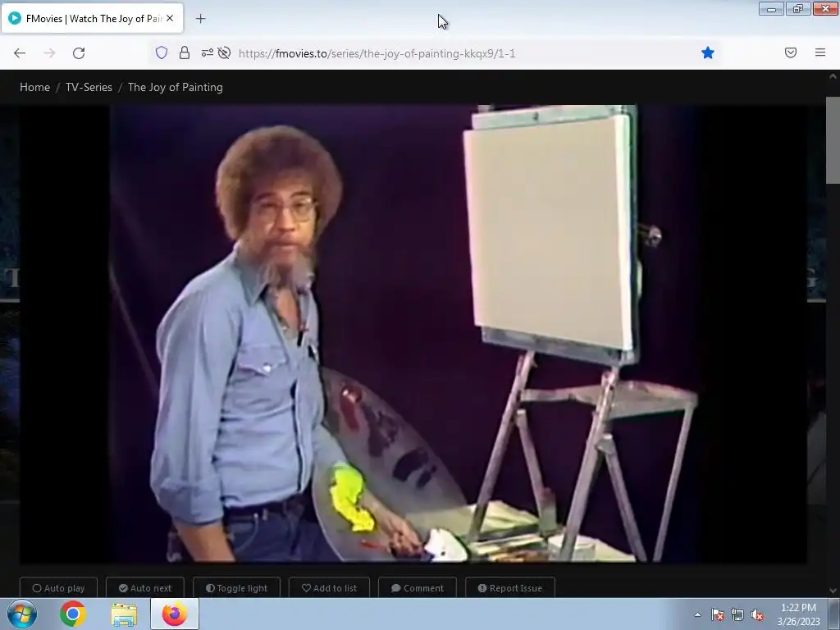Image resolution: width=840 pixels, height=630 pixels.
Task: Click Add to list button
Action: (x=329, y=587)
